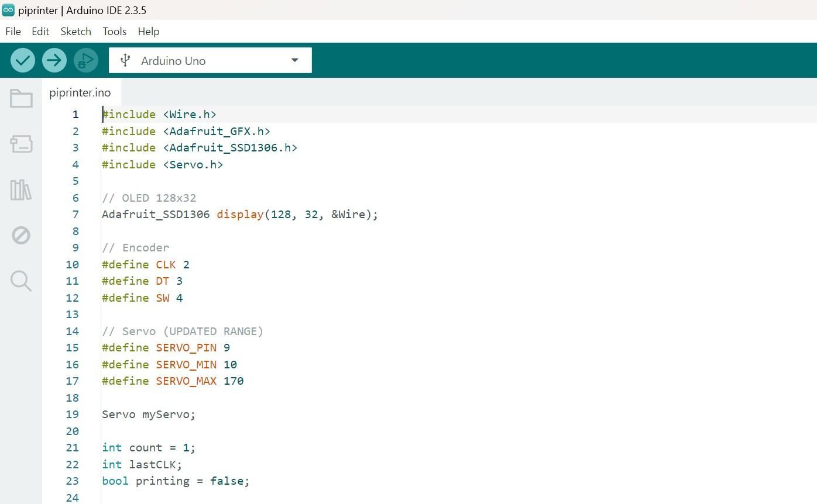
Task: Click the '#include <Adafruit_GFX.h>' line
Action: click(186, 132)
